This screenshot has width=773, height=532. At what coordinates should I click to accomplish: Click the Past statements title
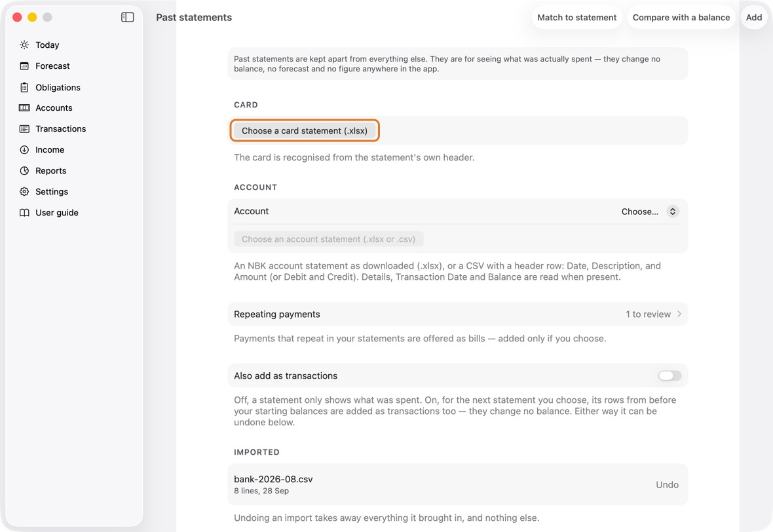pos(194,17)
